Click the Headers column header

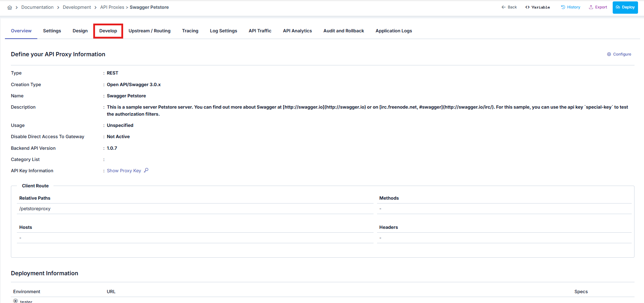pyautogui.click(x=389, y=227)
